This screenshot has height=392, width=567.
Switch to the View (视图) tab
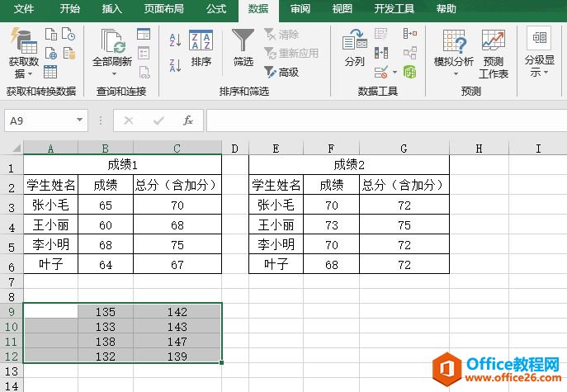342,9
